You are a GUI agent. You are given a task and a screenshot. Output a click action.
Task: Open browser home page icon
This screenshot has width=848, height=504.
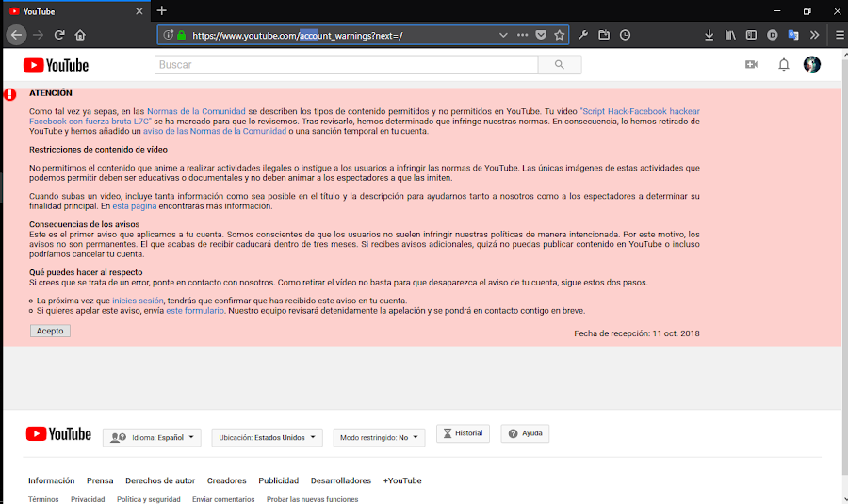point(80,35)
